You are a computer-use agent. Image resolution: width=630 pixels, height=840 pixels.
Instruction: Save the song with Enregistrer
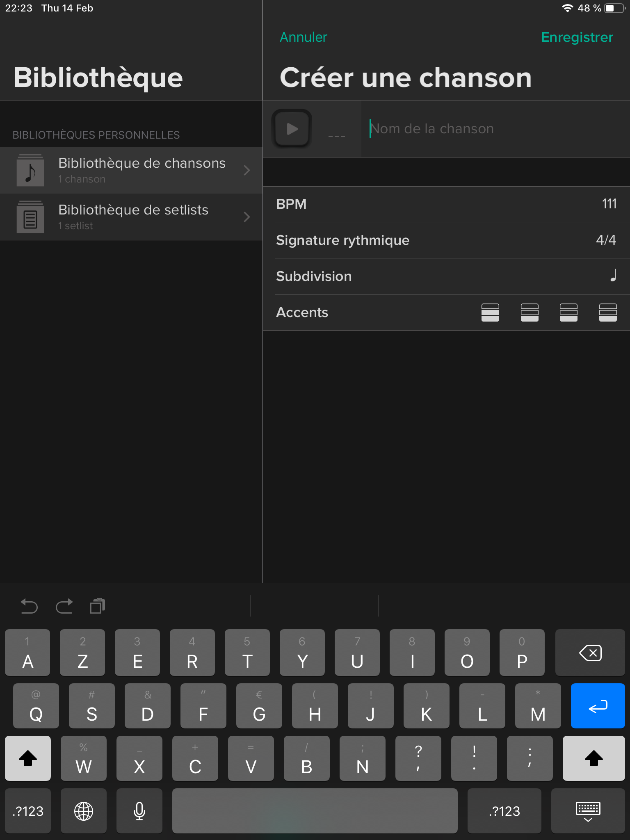[x=577, y=37]
